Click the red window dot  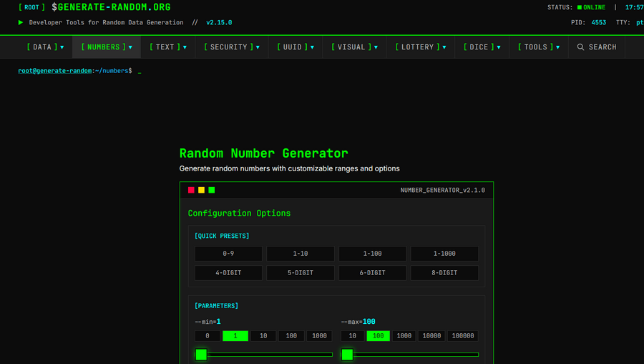191,190
